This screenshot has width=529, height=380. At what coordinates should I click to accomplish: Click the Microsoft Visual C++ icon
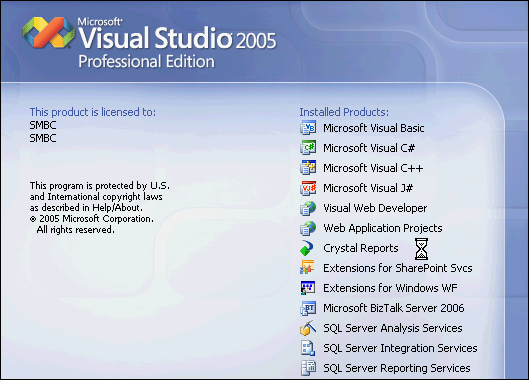point(308,168)
